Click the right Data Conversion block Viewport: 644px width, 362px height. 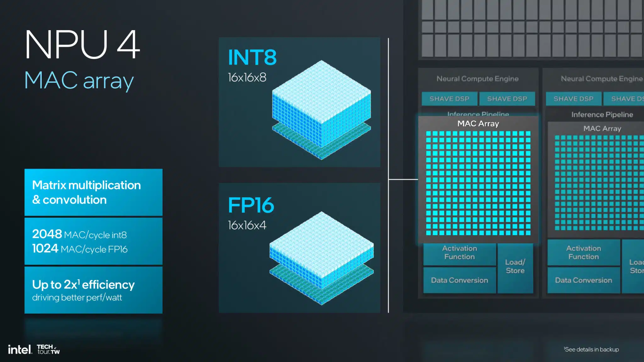tap(584, 280)
